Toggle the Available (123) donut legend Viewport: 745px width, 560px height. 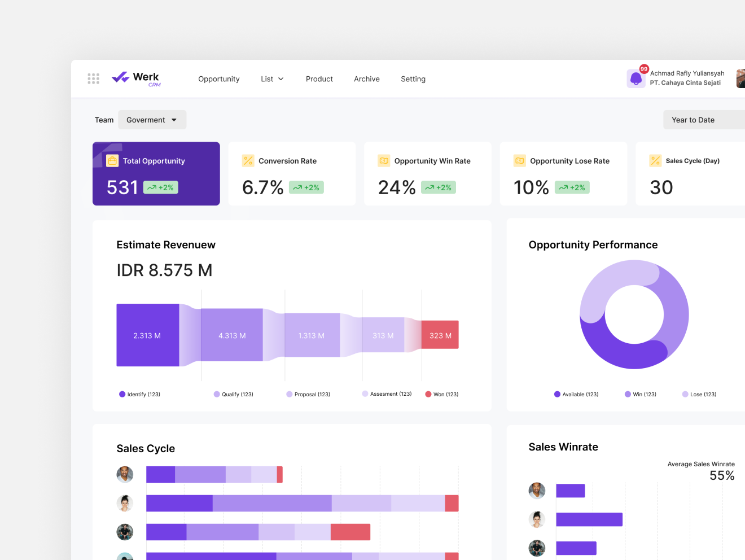(x=576, y=395)
